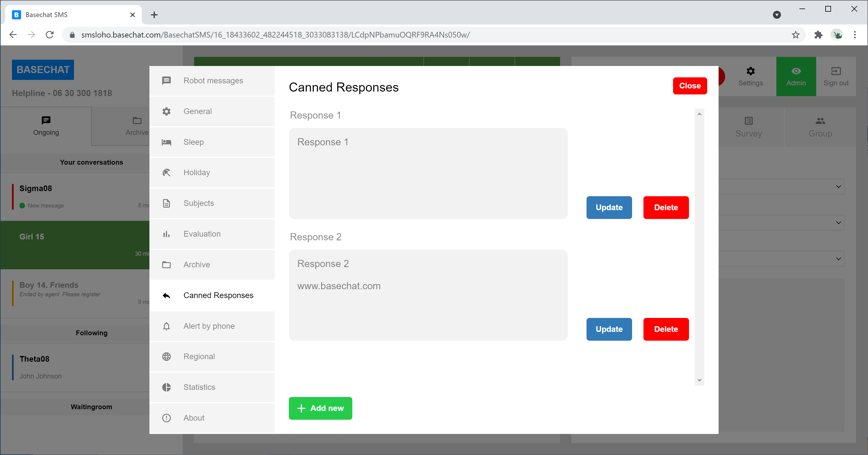This screenshot has width=868, height=455.
Task: Open the Ongoing conversations tab
Action: pyautogui.click(x=46, y=126)
